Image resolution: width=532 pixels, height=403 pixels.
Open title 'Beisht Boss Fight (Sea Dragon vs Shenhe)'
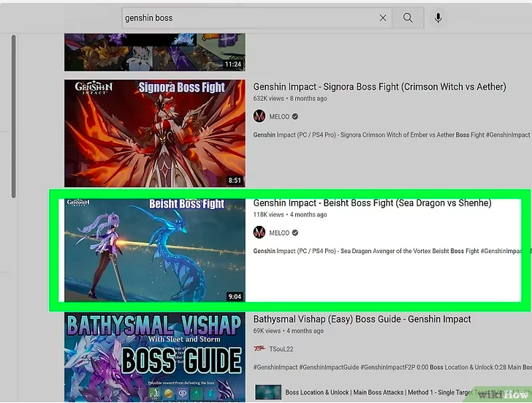click(407, 203)
